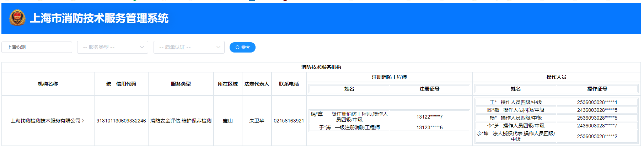Click the fire department emblem logo
Screen dimensions: 644x148
tap(17, 18)
